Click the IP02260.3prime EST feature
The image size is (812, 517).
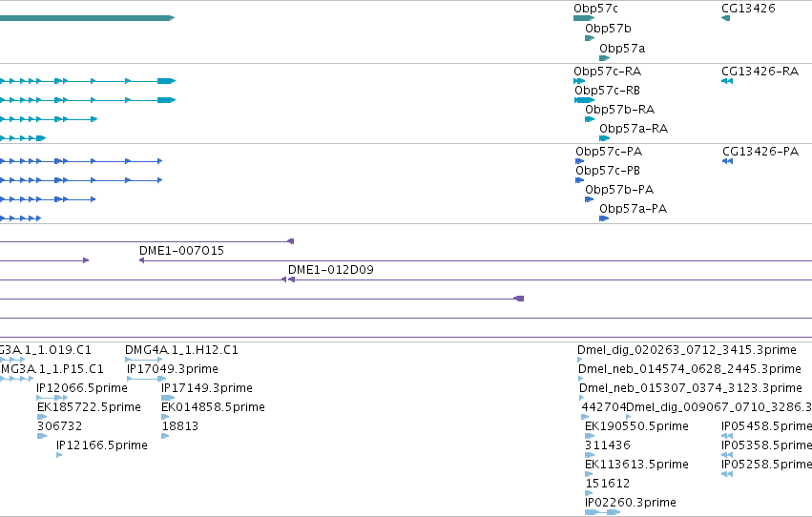pyautogui.click(x=602, y=512)
